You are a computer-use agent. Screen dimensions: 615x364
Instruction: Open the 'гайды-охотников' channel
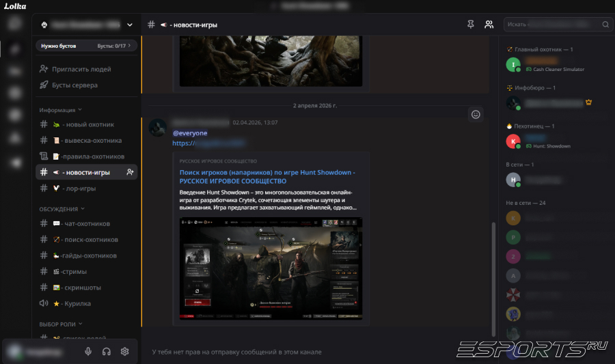[x=86, y=255]
